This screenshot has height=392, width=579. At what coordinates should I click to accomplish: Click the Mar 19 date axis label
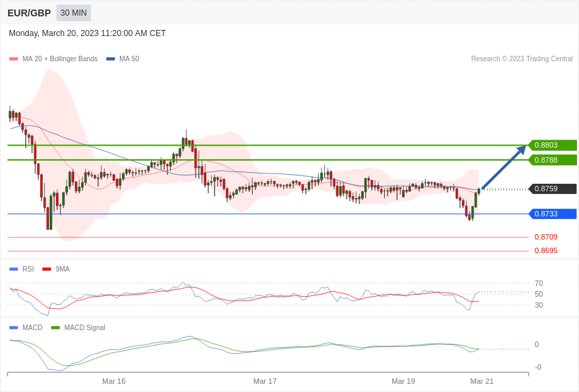coord(403,381)
